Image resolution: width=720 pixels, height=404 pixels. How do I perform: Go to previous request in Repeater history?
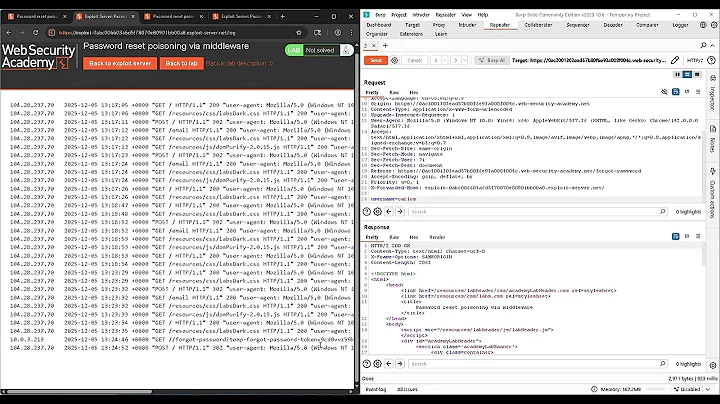click(436, 60)
